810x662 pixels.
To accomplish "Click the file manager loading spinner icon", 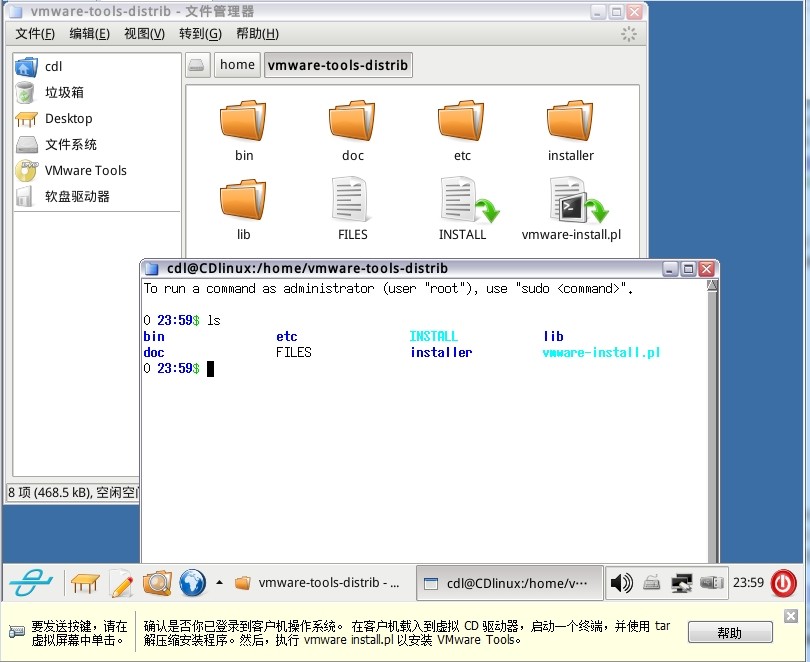I will [629, 35].
